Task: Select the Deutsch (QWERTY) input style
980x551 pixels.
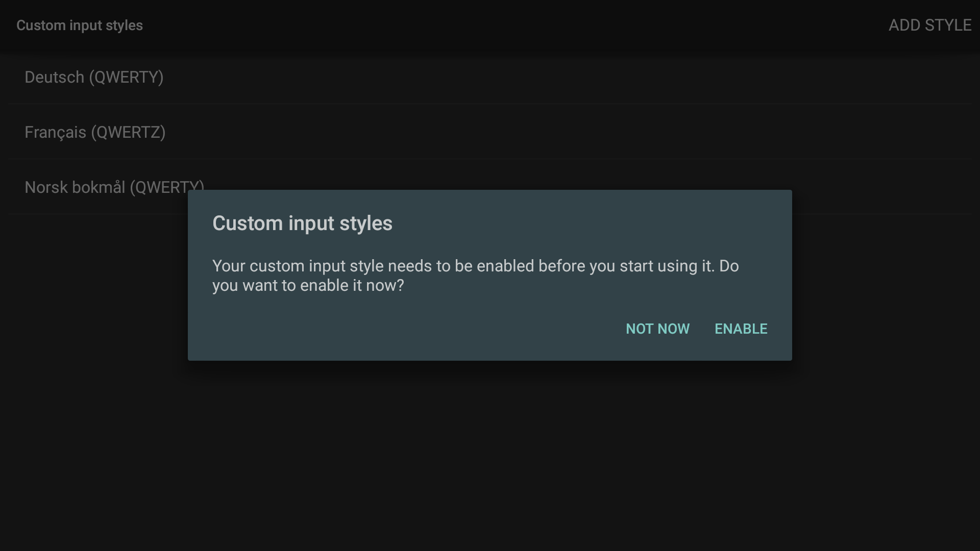Action: pyautogui.click(x=94, y=78)
